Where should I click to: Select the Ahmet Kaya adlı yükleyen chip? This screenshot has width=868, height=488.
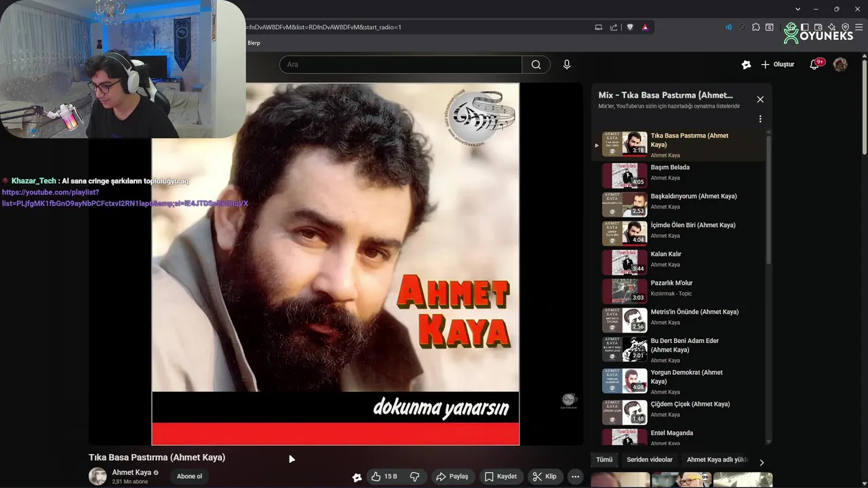click(x=716, y=460)
